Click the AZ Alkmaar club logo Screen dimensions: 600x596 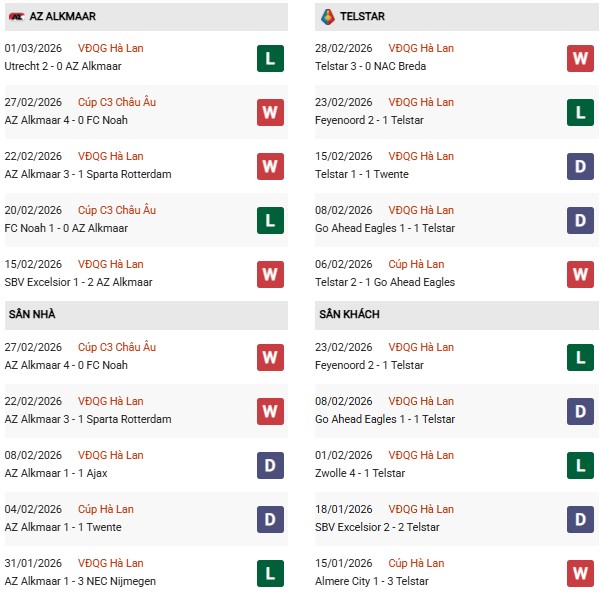(16, 17)
